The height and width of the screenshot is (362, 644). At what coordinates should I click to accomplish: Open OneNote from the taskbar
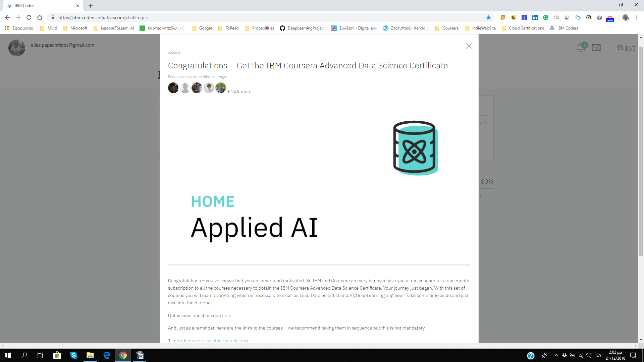(140, 355)
